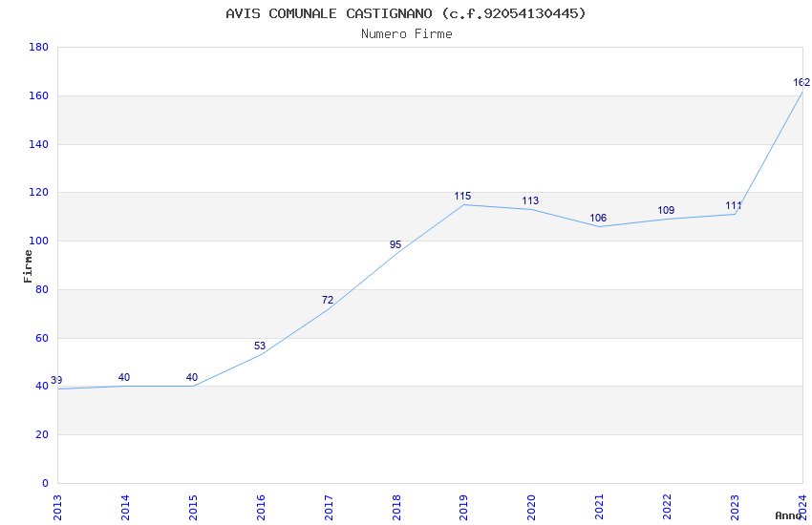
Task: Click the x-axis label Anno
Action: (788, 515)
